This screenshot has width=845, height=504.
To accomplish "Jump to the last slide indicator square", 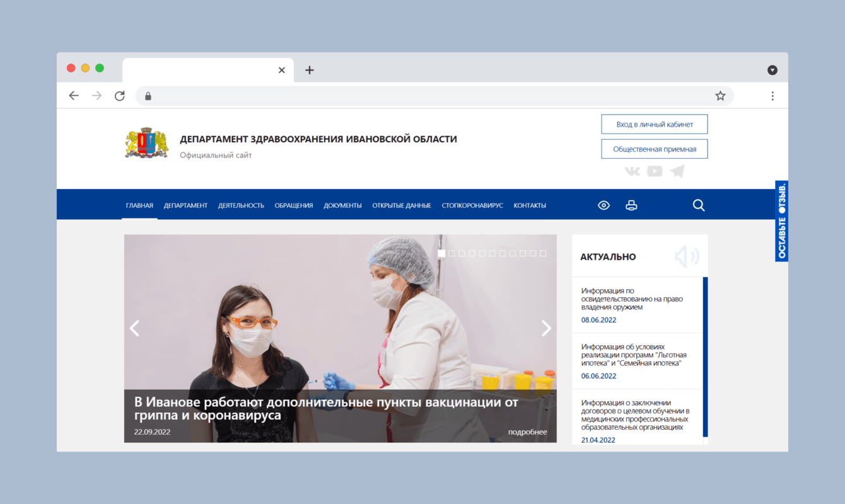I will 543,253.
